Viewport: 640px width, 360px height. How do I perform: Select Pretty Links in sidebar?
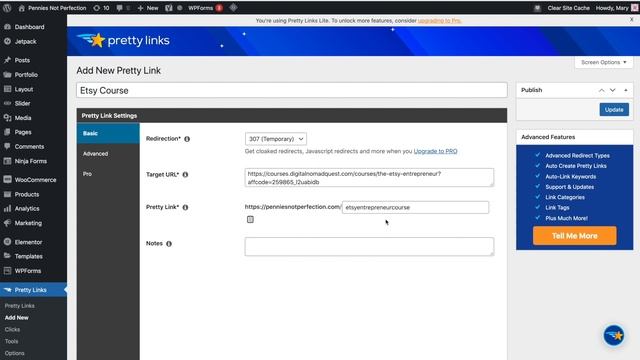pyautogui.click(x=31, y=290)
